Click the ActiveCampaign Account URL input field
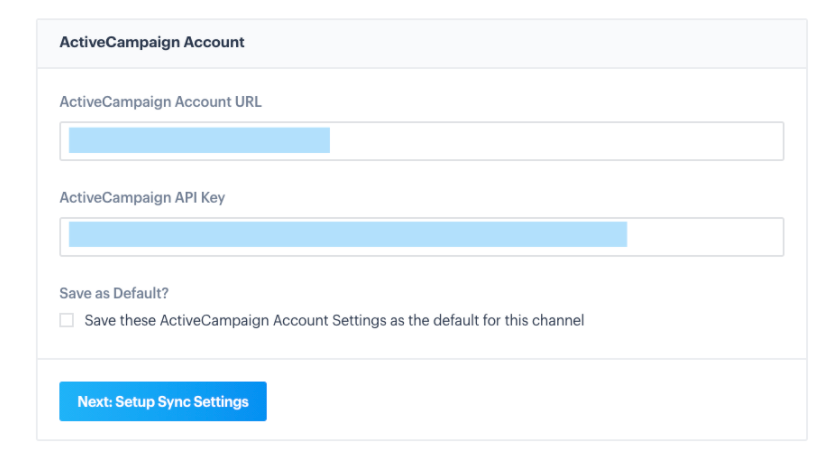This screenshot has height=466, width=824. (x=421, y=141)
